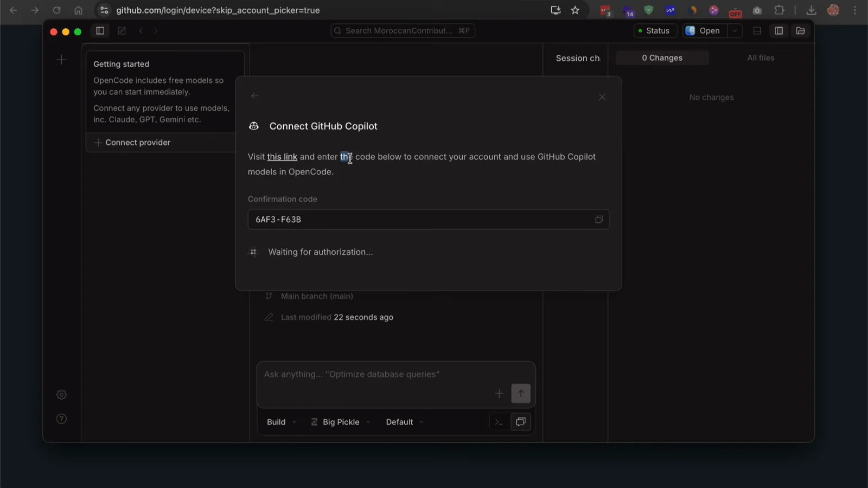Click the red extension icon with badge 3
Screen dimensions: 868x488
point(605,10)
